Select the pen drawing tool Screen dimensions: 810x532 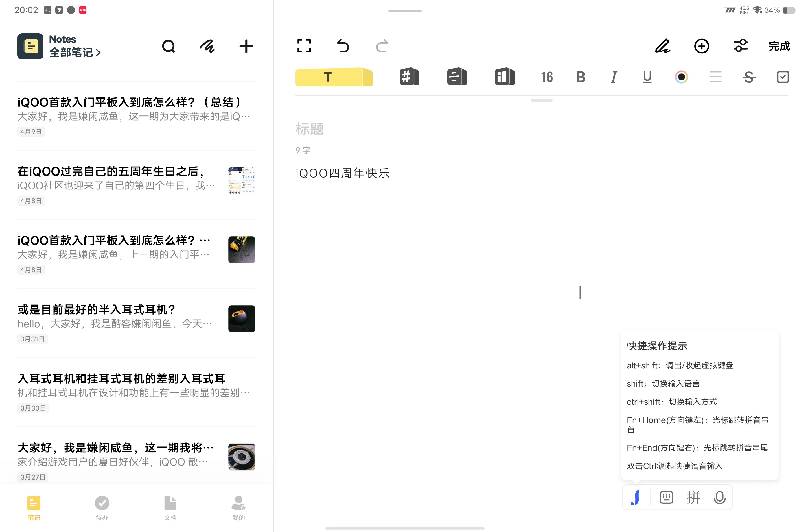[x=662, y=46]
